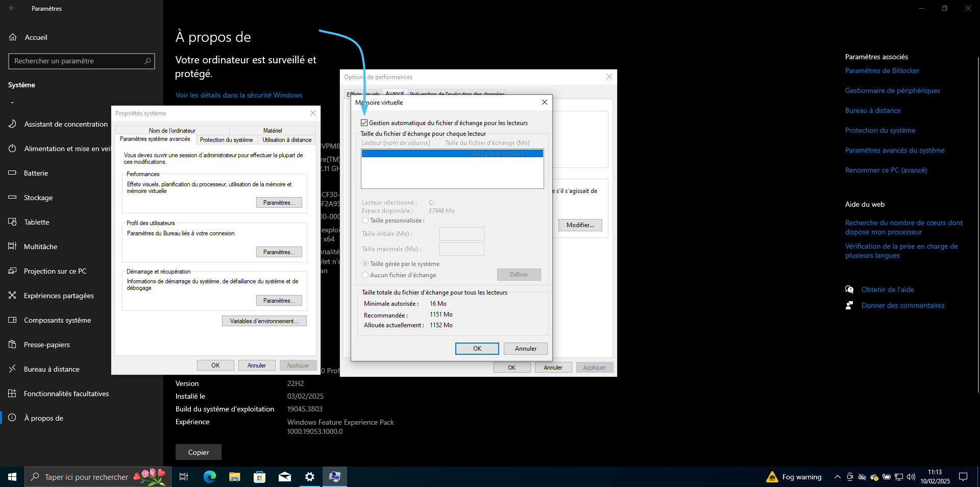This screenshot has width=980, height=487.
Task: Click the volume icon in system tray
Action: tap(911, 477)
